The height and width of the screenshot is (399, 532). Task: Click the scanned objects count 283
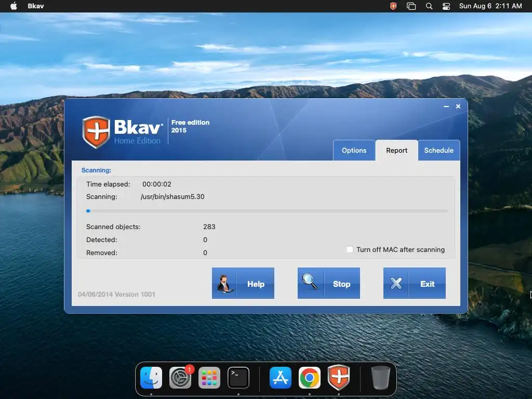pyautogui.click(x=209, y=227)
